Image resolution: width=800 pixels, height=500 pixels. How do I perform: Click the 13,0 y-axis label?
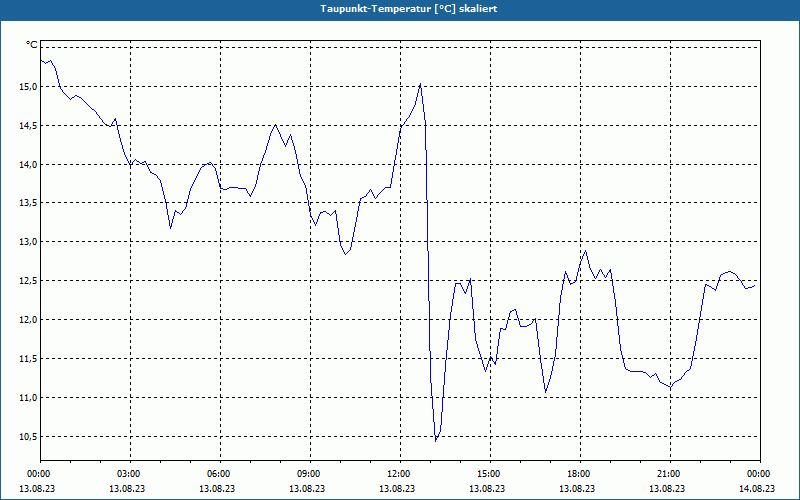28,242
